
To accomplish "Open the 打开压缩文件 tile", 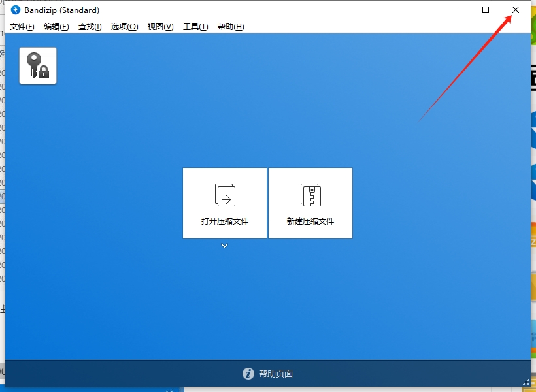I will 225,203.
